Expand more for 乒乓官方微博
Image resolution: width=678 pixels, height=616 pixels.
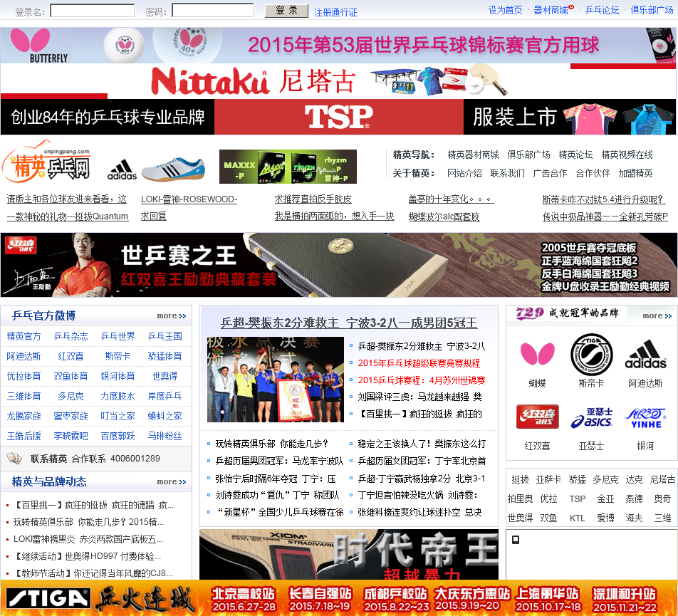[x=171, y=316]
